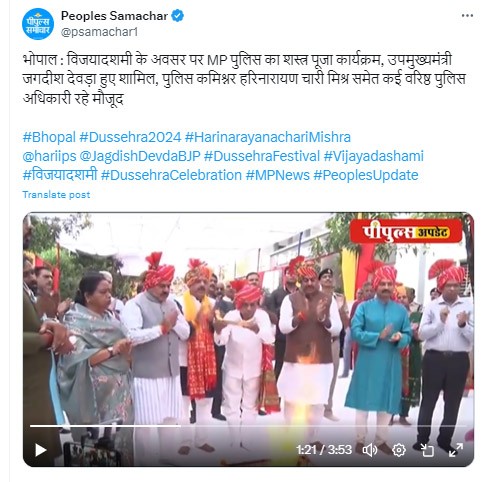The height and width of the screenshot is (482, 485).
Task: Visit the @JagdishDevdaBJP mention
Action: click(x=140, y=156)
